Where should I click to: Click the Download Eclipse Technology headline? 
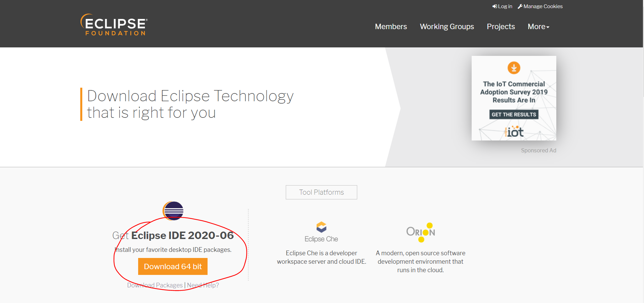pyautogui.click(x=190, y=104)
